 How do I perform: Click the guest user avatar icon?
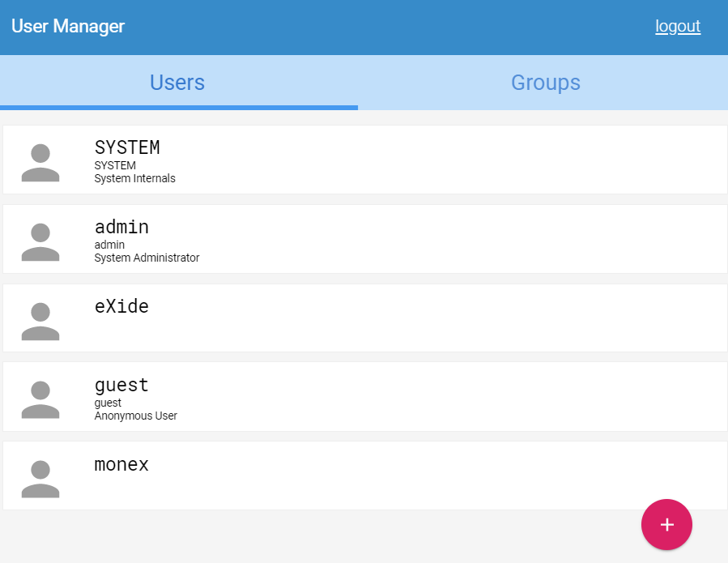[40, 399]
